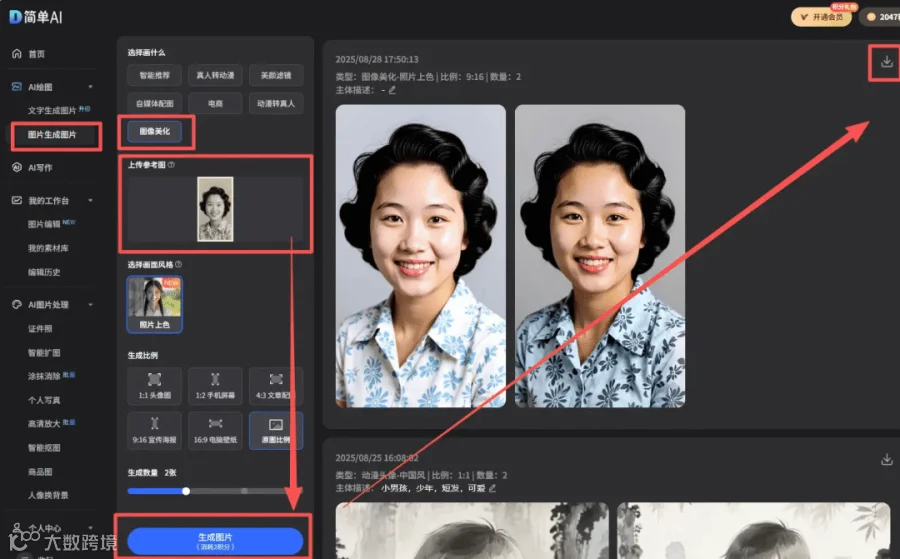Click the blue 生成图片 button

[x=215, y=541]
